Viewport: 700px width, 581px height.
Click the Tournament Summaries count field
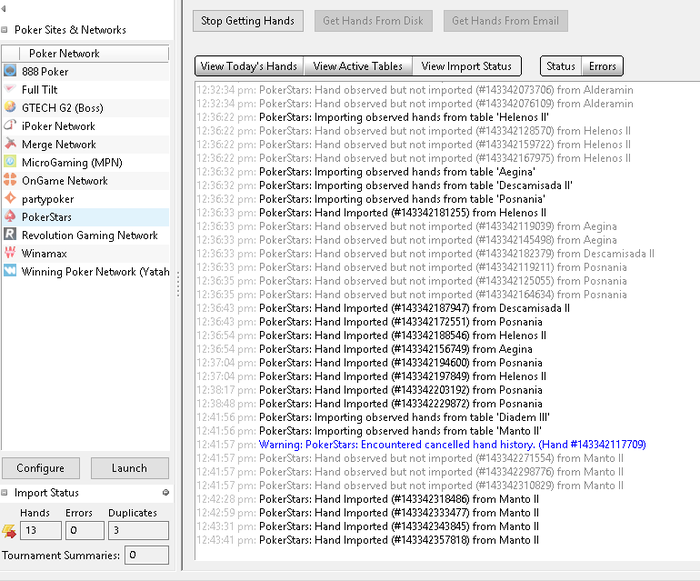coord(146,555)
